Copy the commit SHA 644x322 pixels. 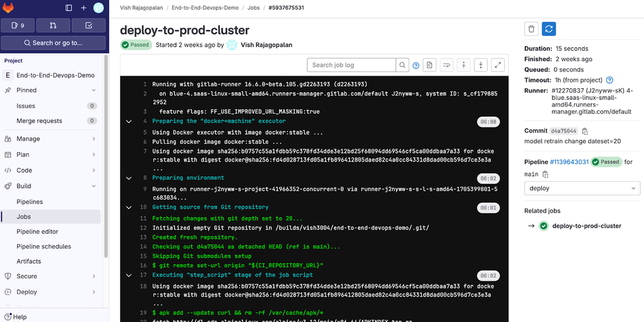click(x=585, y=131)
